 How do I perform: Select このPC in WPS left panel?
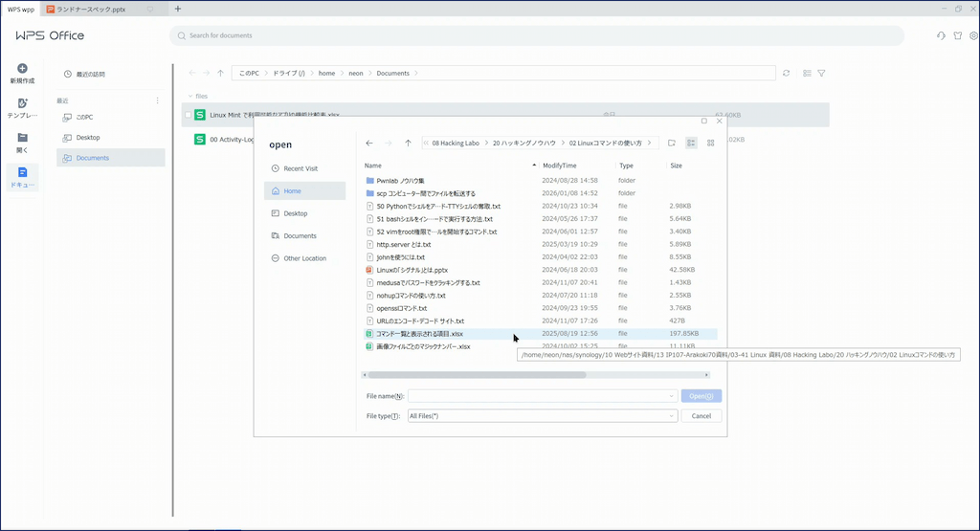click(111, 118)
